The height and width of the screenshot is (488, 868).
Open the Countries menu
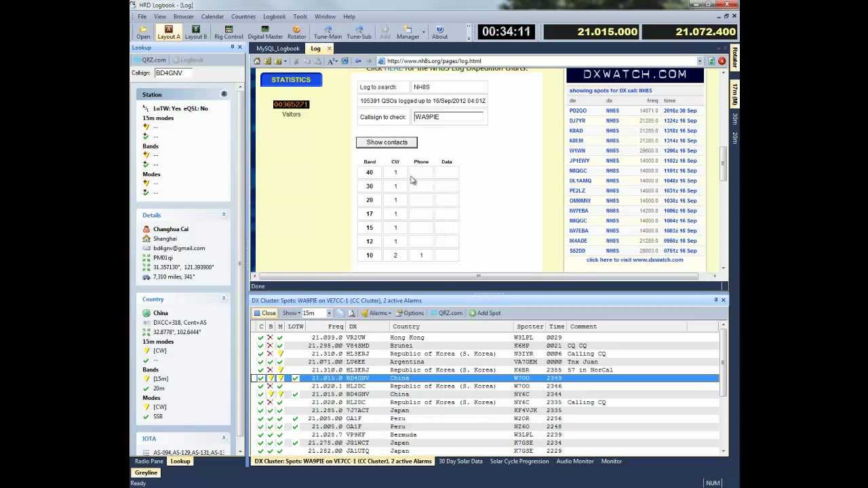click(x=243, y=16)
